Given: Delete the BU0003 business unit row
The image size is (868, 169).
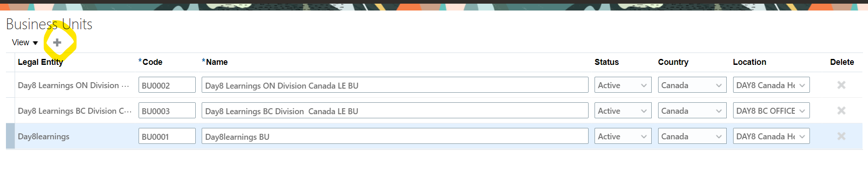Looking at the screenshot, I should pyautogui.click(x=841, y=111).
